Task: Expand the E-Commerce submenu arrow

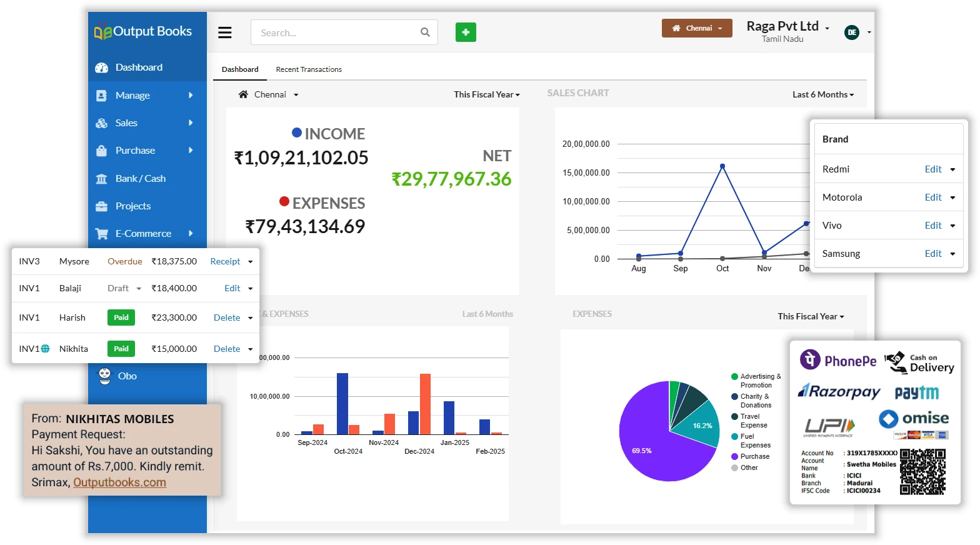Action: click(x=191, y=233)
